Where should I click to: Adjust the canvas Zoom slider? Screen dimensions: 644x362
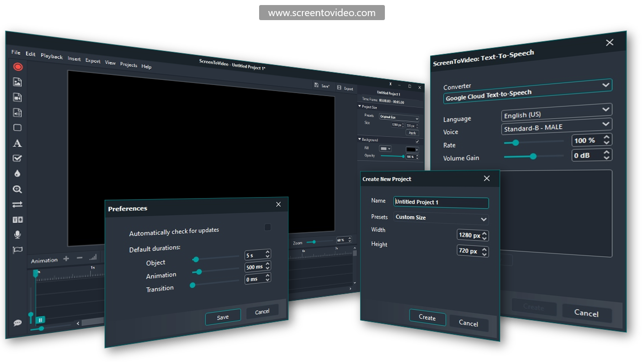tap(320, 241)
